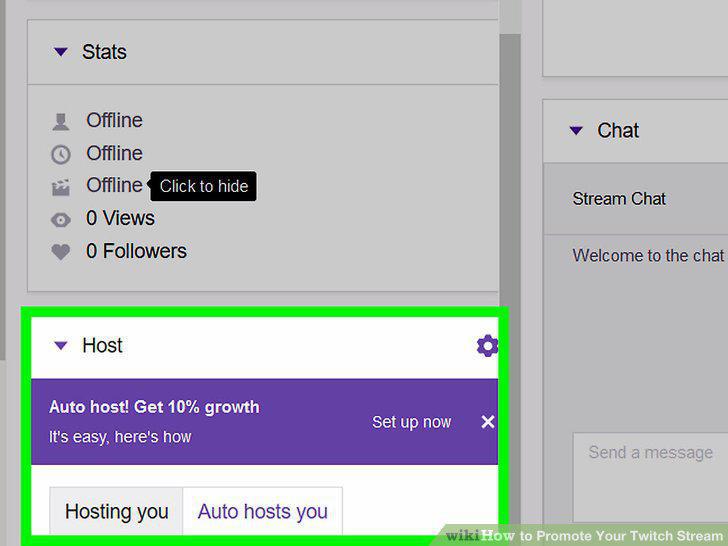Click the It's easy, here's how text
This screenshot has height=546, width=728.
[120, 437]
